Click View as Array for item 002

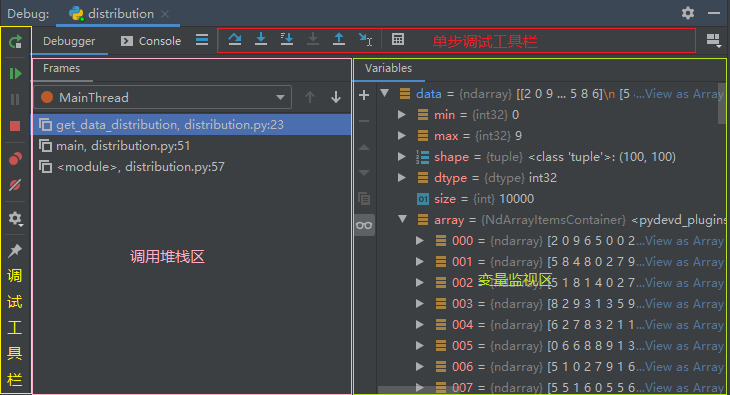(684, 283)
